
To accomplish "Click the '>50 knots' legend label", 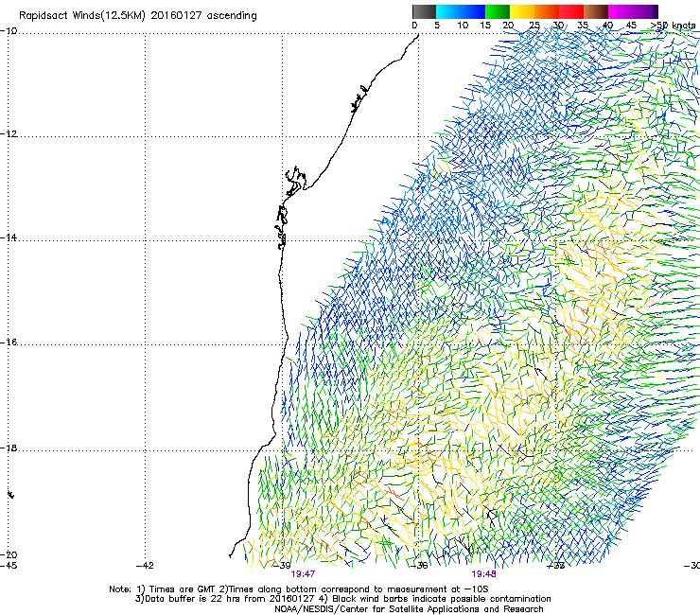I will pyautogui.click(x=673, y=26).
